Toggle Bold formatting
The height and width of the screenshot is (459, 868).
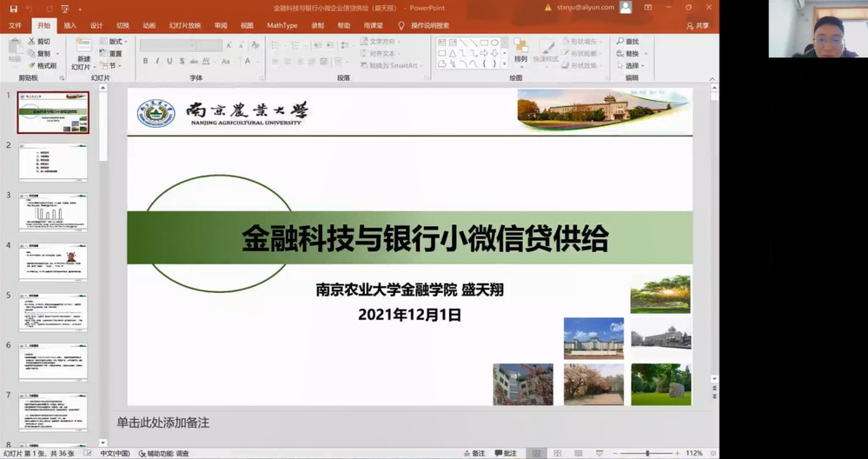145,61
